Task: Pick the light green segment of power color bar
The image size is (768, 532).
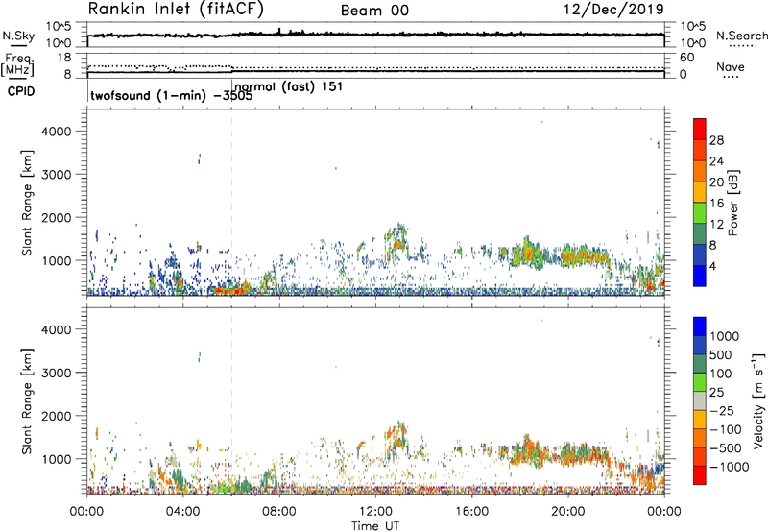Action: [700, 212]
